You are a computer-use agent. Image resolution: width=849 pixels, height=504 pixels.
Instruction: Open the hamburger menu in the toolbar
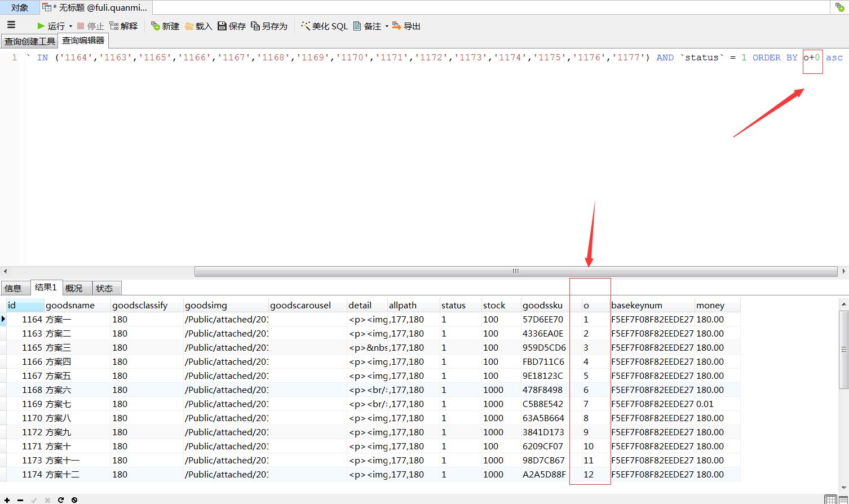[11, 25]
